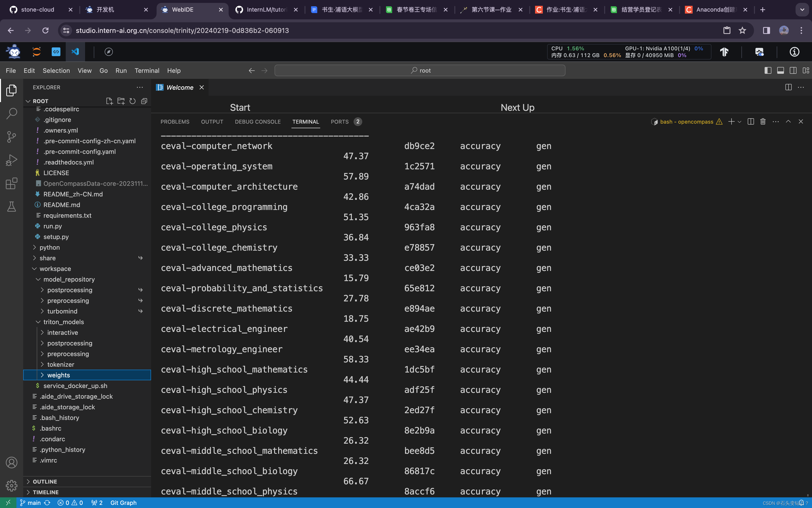Switch to the DEBUG CONSOLE tab

(x=258, y=122)
